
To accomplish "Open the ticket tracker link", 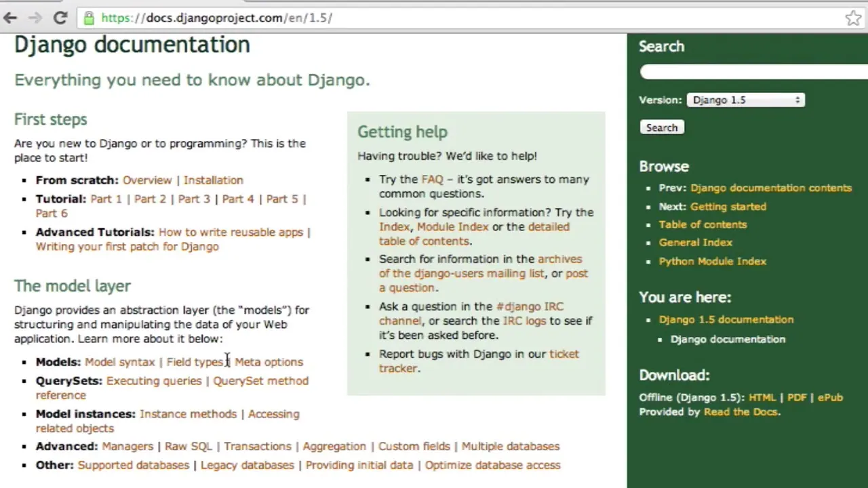I will (x=564, y=354).
